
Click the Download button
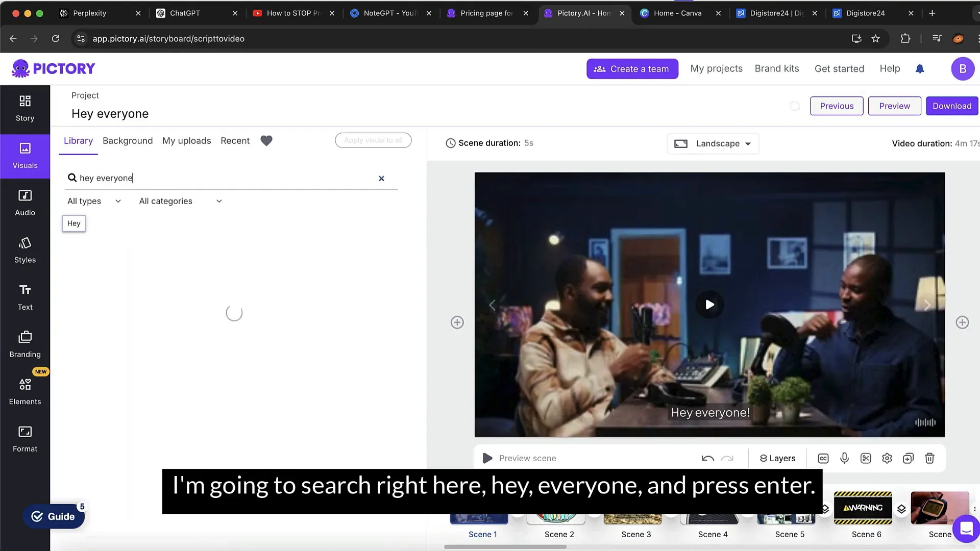pos(952,106)
